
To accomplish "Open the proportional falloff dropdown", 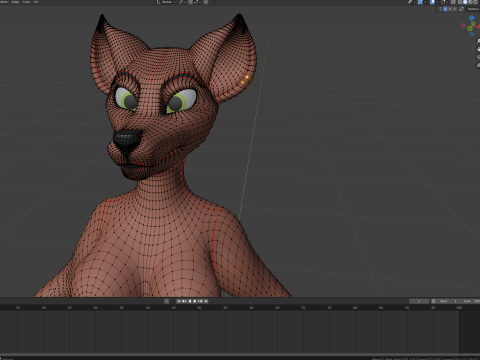I will click(x=213, y=2).
